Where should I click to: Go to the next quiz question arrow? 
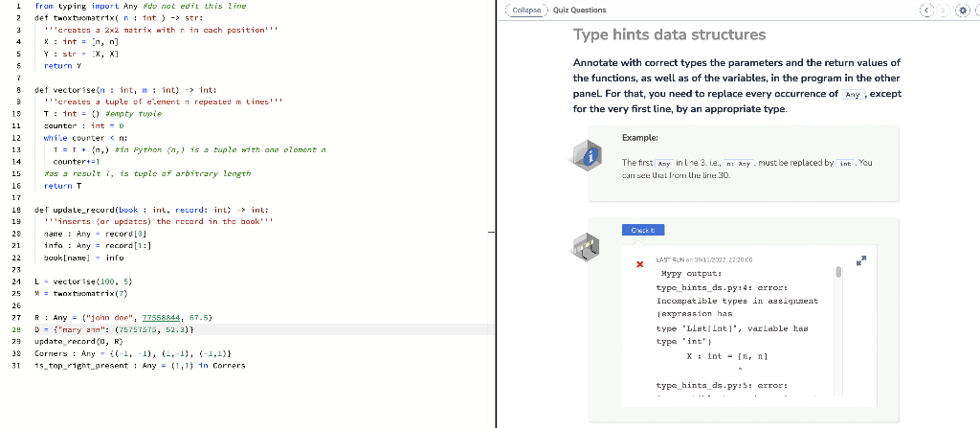click(943, 10)
